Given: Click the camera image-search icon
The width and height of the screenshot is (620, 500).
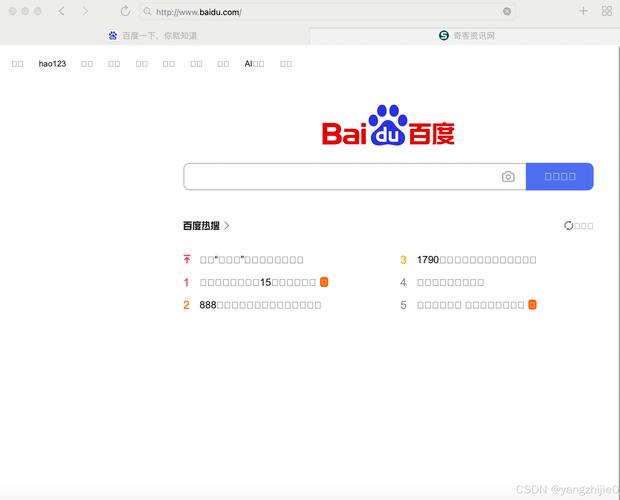Looking at the screenshot, I should (508, 176).
